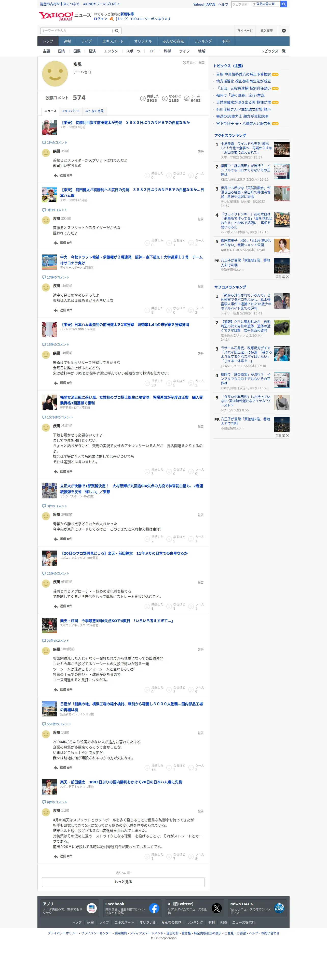Click なるほど icon on the 10時間前 comment

tap(169, 689)
